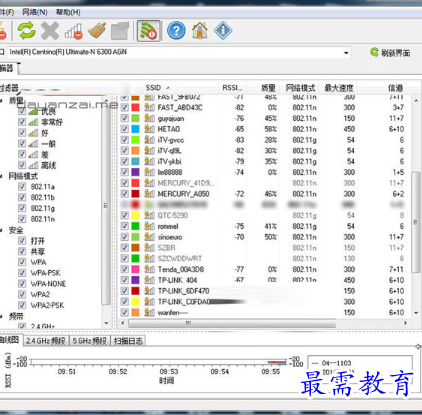Click the network list horizontal scrollbar thumb

pos(232,323)
